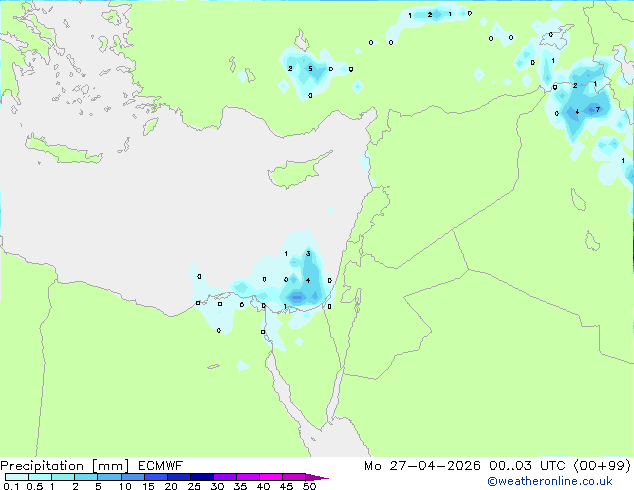The image size is (634, 490).
Task: Click the 25–30 mm navy legend swatch
Action: coord(202,477)
